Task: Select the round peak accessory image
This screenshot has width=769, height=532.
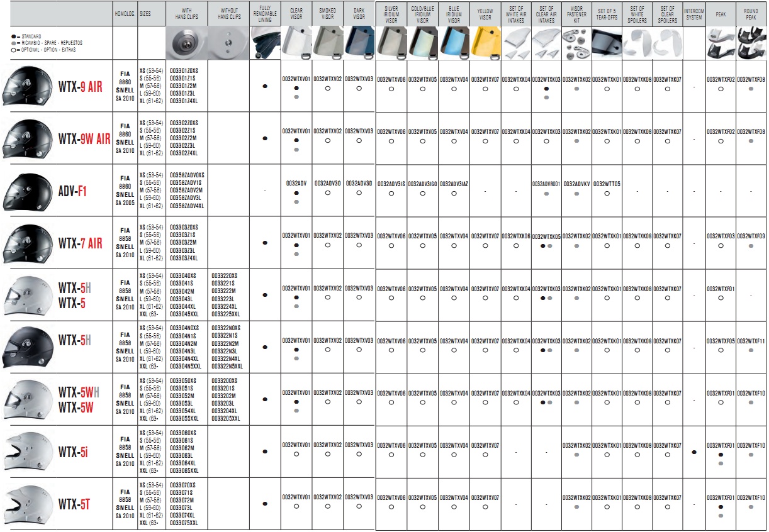Action: (x=751, y=43)
